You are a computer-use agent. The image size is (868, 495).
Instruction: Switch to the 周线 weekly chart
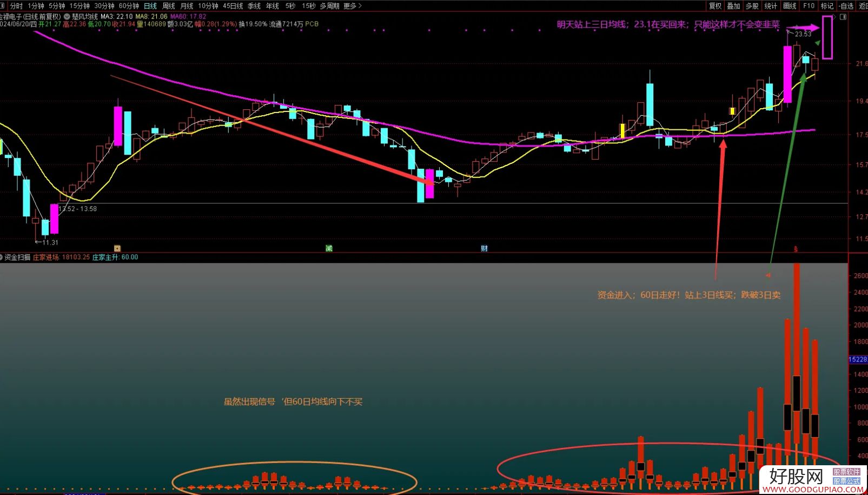[169, 6]
